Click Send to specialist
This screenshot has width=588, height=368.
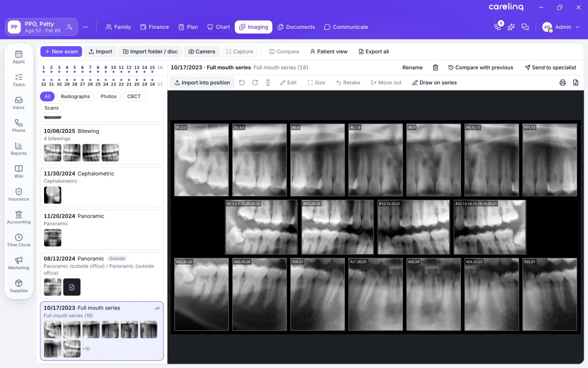[550, 67]
